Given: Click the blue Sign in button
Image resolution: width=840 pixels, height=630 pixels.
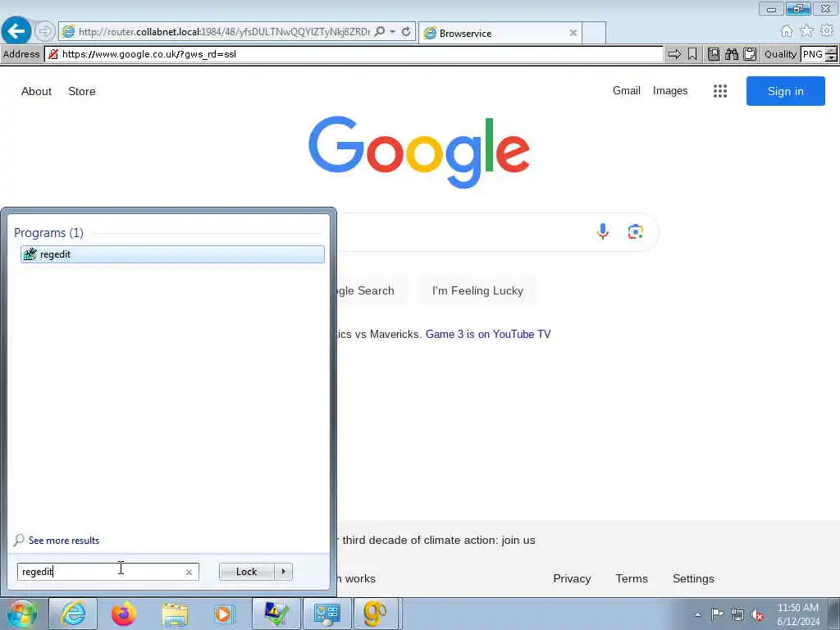Looking at the screenshot, I should (785, 91).
